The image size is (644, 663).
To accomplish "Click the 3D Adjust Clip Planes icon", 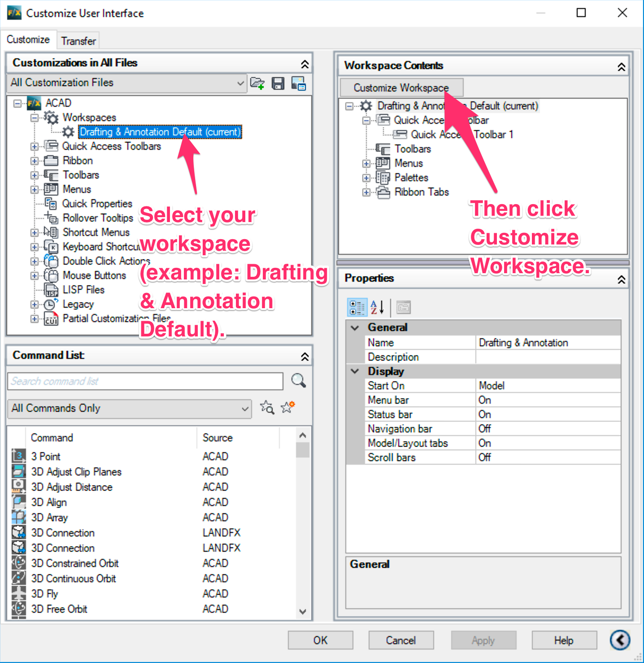I will click(x=19, y=471).
